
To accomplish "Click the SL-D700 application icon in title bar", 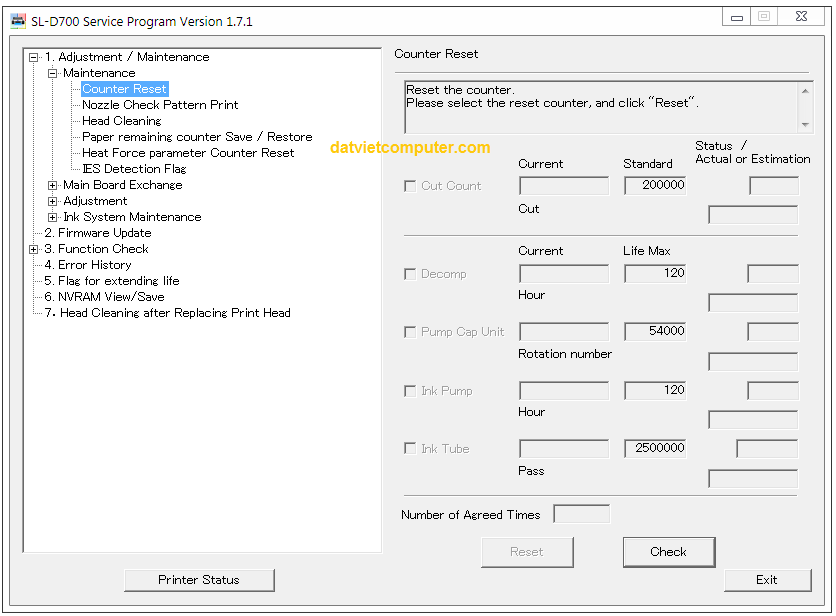I will [x=18, y=21].
